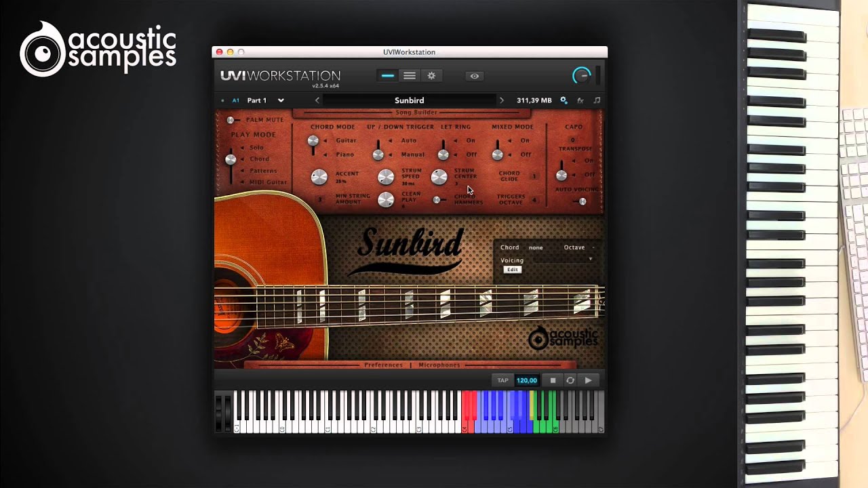Click the Edit voicing button
Screen dimensions: 868x488
(x=512, y=270)
